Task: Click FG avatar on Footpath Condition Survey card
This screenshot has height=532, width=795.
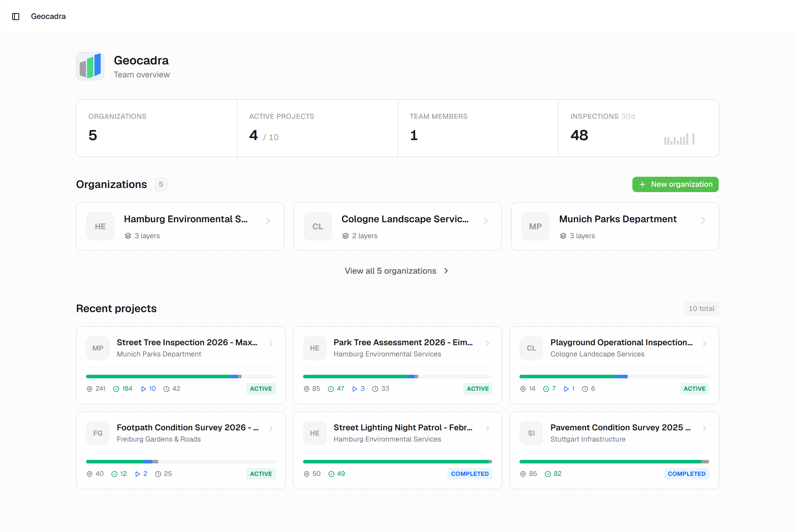Action: pyautogui.click(x=98, y=433)
